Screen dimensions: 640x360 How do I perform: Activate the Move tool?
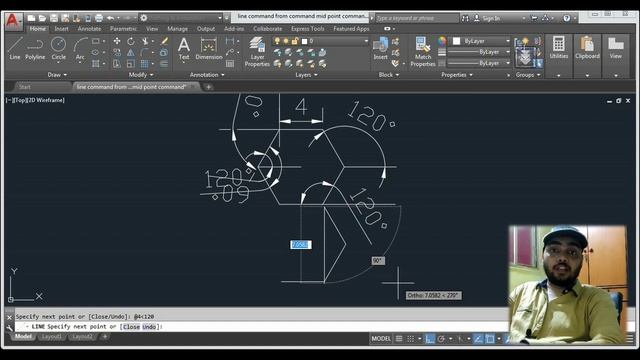click(x=117, y=41)
